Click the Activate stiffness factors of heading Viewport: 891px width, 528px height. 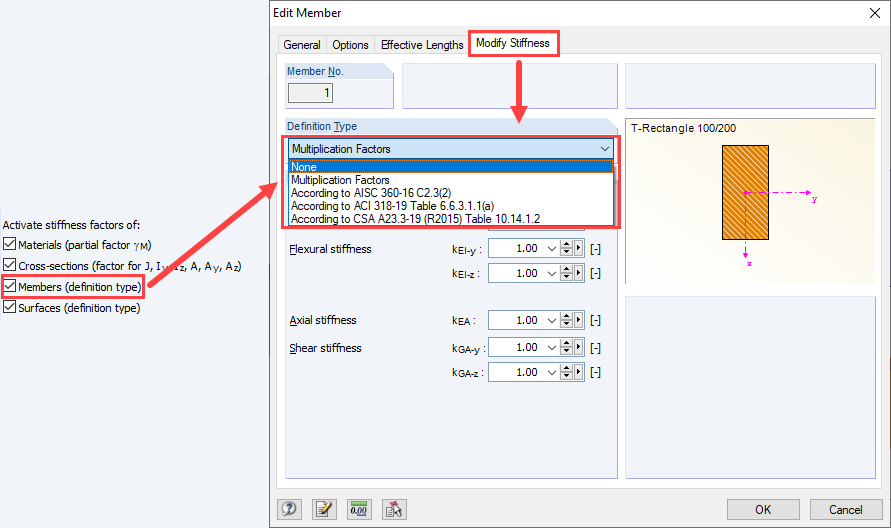[71, 225]
